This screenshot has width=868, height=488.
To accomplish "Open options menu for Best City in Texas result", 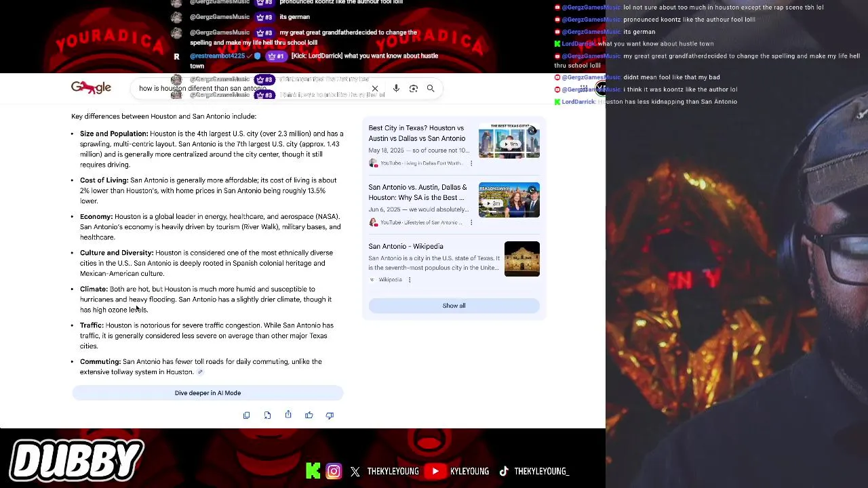I will coord(471,163).
